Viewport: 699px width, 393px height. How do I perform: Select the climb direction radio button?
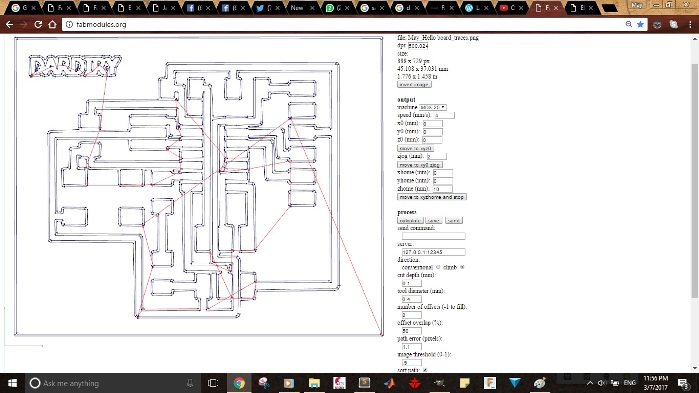pos(462,267)
